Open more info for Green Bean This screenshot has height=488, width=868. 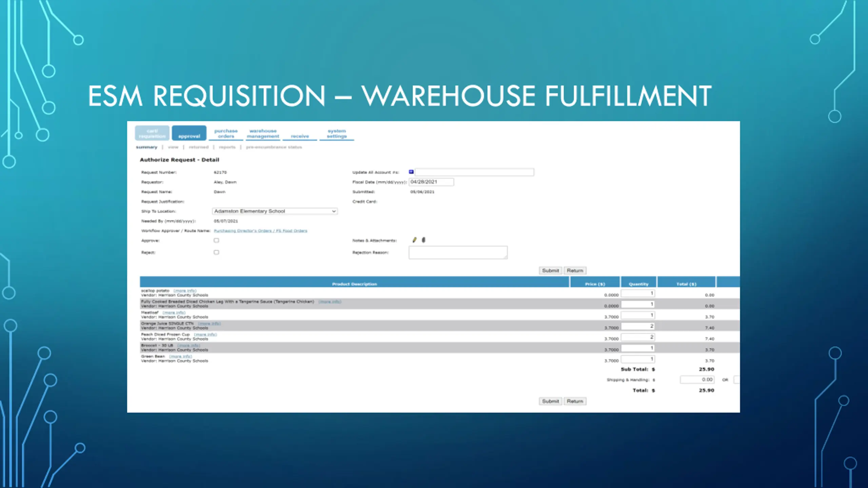click(181, 357)
